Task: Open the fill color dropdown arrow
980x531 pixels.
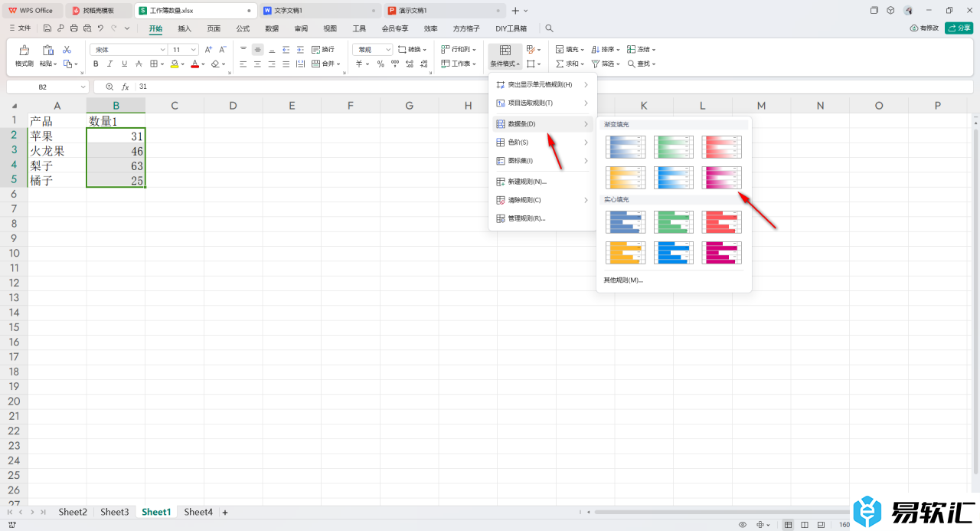Action: click(x=183, y=64)
